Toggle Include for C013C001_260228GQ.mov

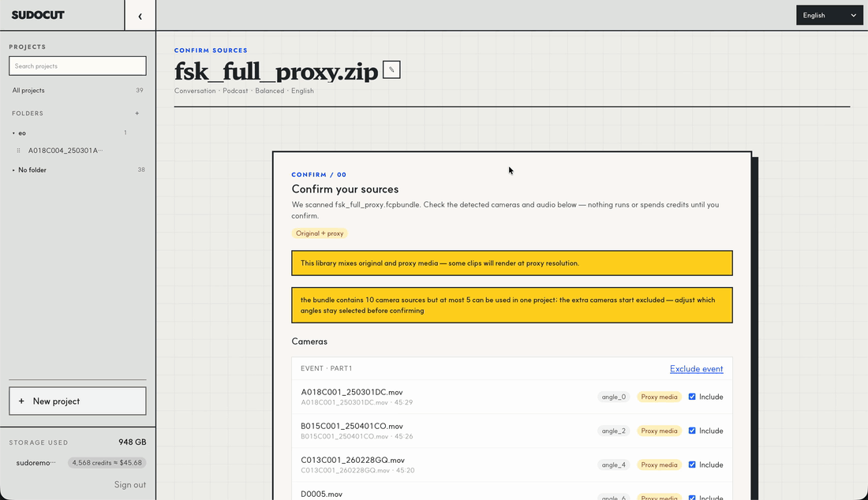click(x=692, y=465)
